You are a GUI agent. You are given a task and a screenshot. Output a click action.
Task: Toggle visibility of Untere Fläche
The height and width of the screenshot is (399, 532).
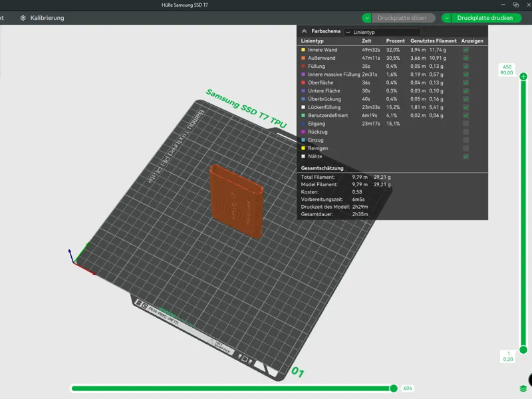coord(466,91)
